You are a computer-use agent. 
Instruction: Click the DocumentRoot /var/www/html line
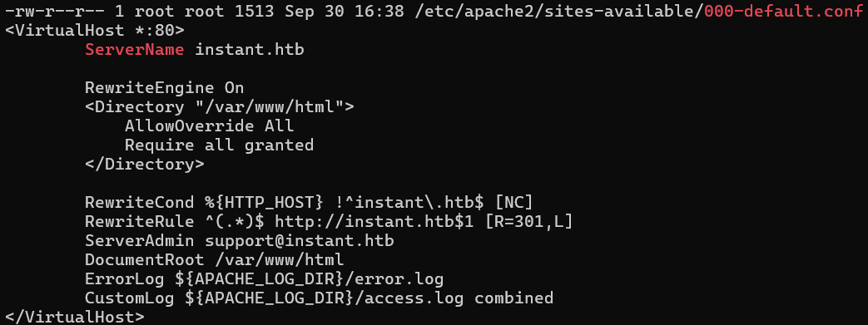click(214, 260)
